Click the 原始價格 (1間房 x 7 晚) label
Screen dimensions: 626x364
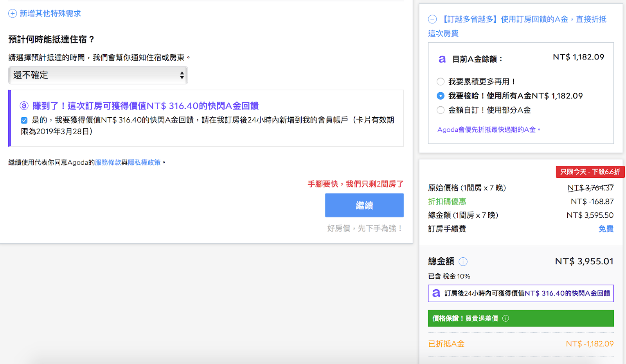pos(467,188)
